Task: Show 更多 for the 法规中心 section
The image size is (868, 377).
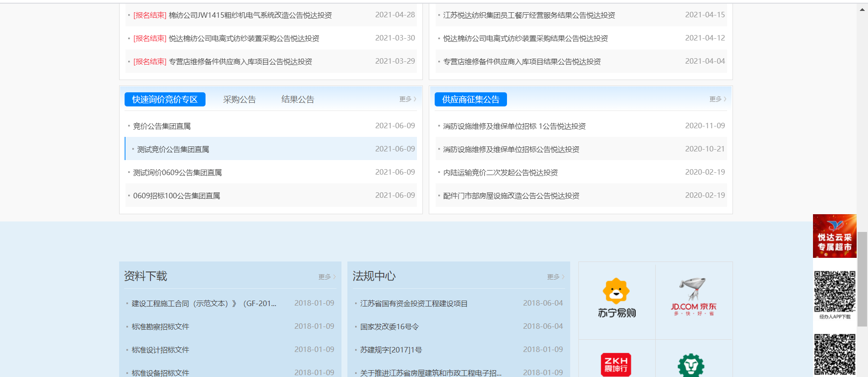Action: 555,277
